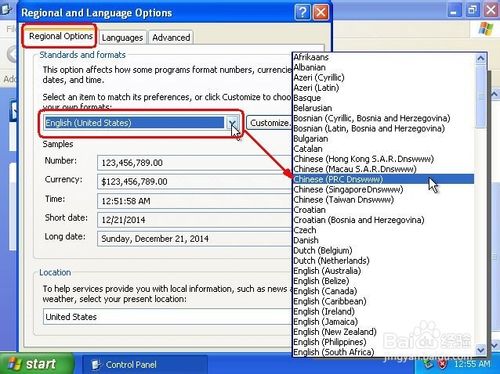Switch to the Advanced tab
500x374 pixels.
coord(171,38)
